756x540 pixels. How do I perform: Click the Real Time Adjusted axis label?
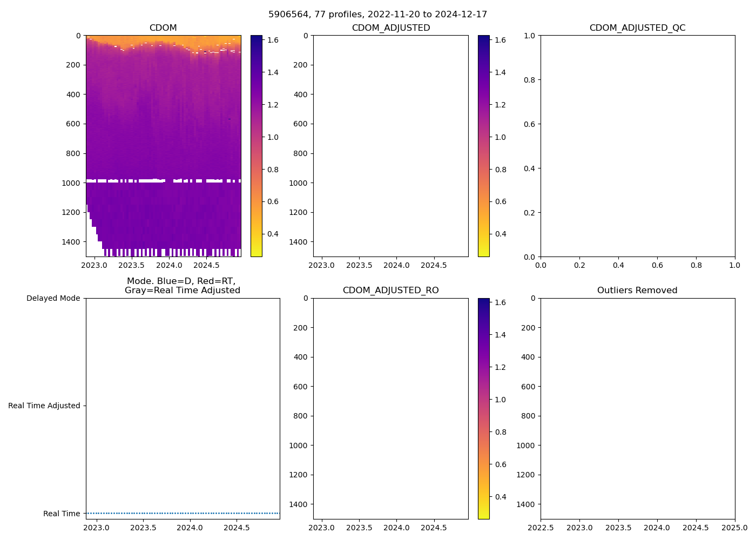(x=44, y=406)
